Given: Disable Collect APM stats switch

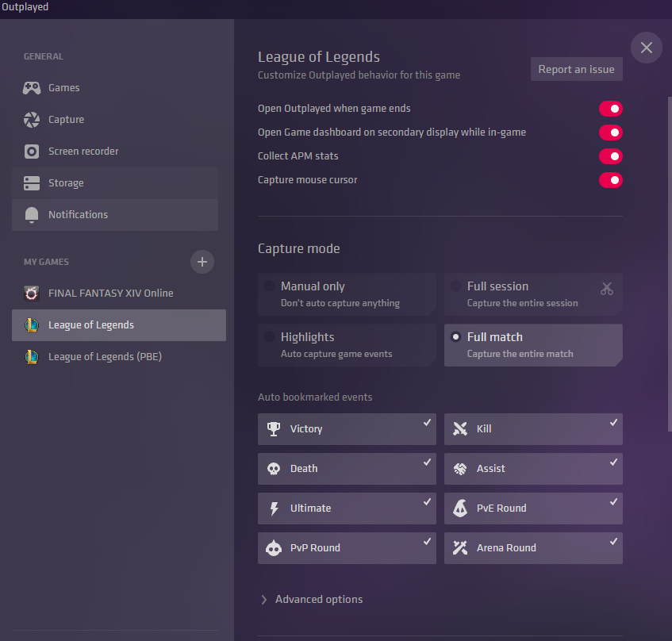Looking at the screenshot, I should [611, 156].
